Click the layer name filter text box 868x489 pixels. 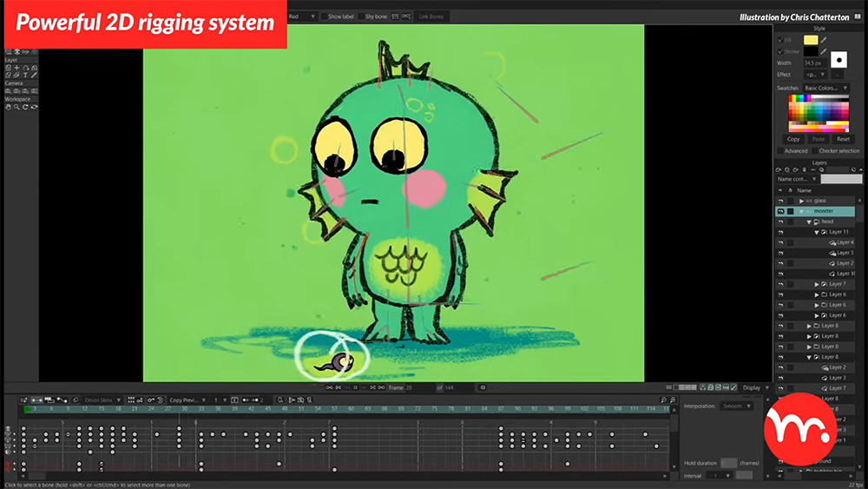[x=841, y=180]
